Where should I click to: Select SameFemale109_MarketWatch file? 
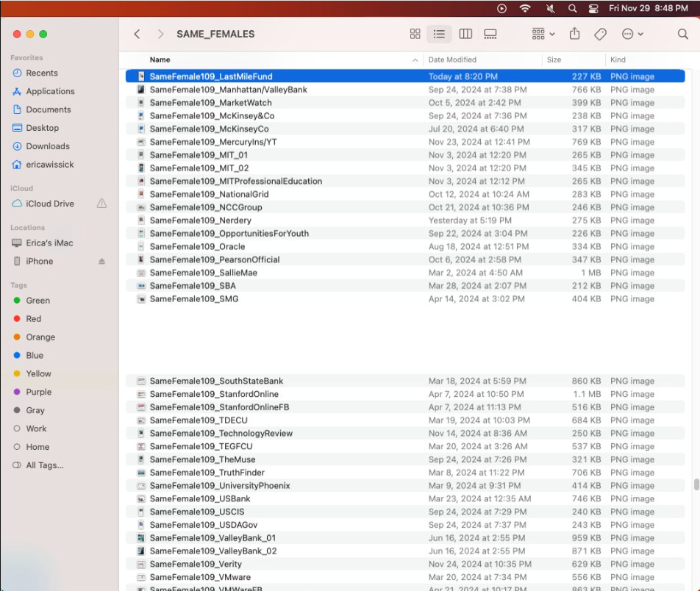pyautogui.click(x=405, y=103)
